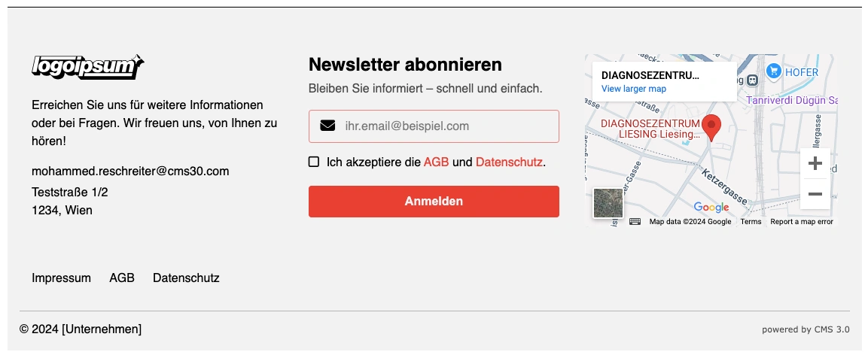Click the transit station icon on map
Image resolution: width=868 pixels, height=355 pixels.
(752, 80)
